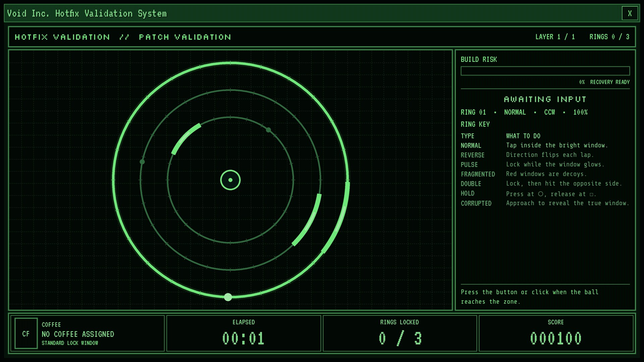Screen dimensions: 644x362
Task: Click the 'REVERSE' ring type row
Action: [x=545, y=155]
